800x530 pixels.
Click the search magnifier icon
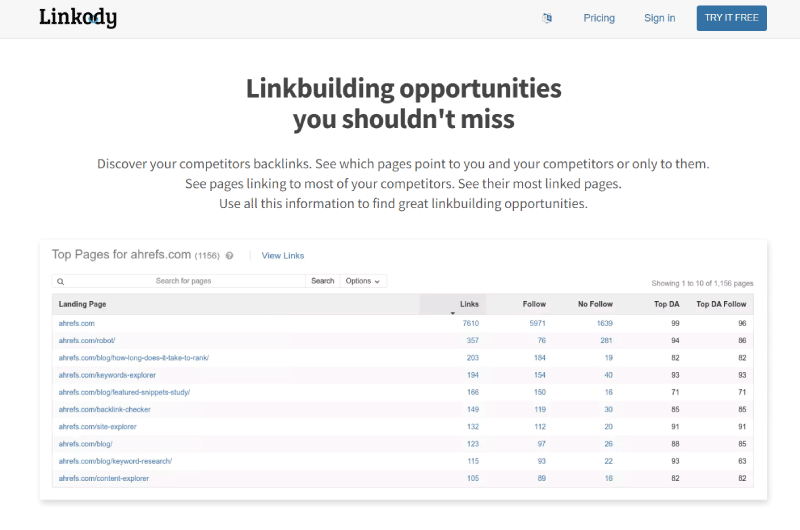(60, 282)
